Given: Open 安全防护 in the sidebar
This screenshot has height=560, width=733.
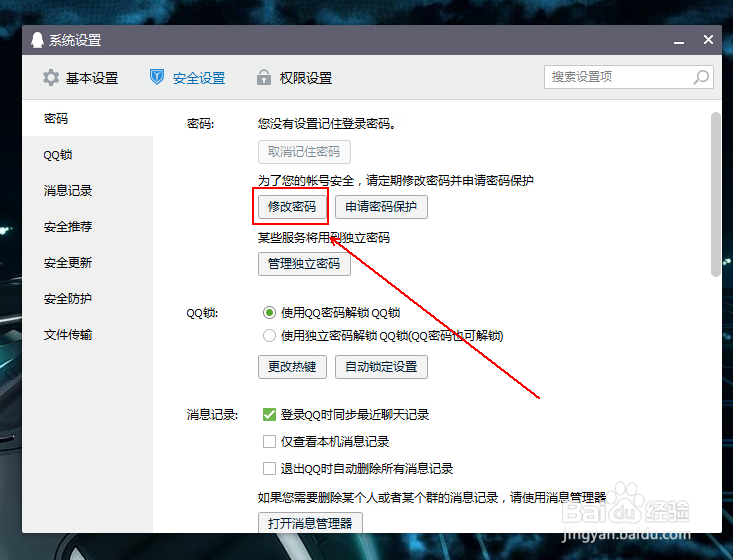Looking at the screenshot, I should [x=87, y=299].
